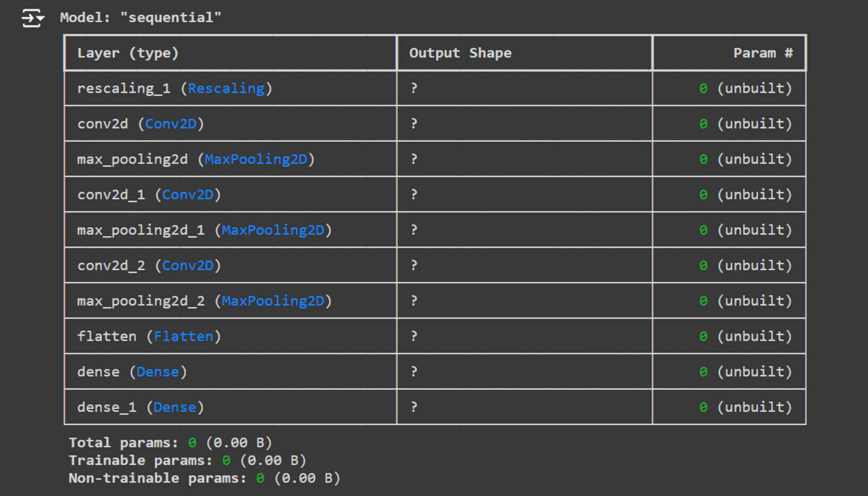
Task: Click the output shape ? for dense_1
Action: (x=414, y=407)
